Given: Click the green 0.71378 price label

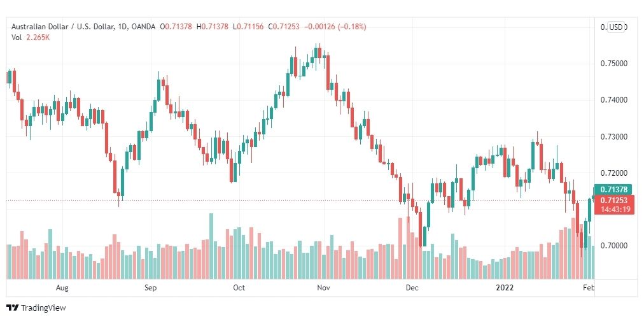Looking at the screenshot, I should tap(613, 190).
